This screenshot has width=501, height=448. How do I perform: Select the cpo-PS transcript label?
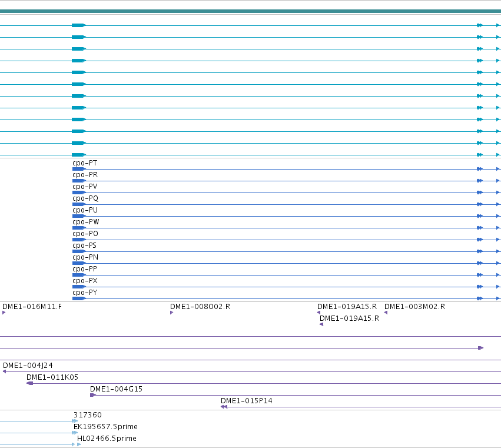(x=84, y=245)
